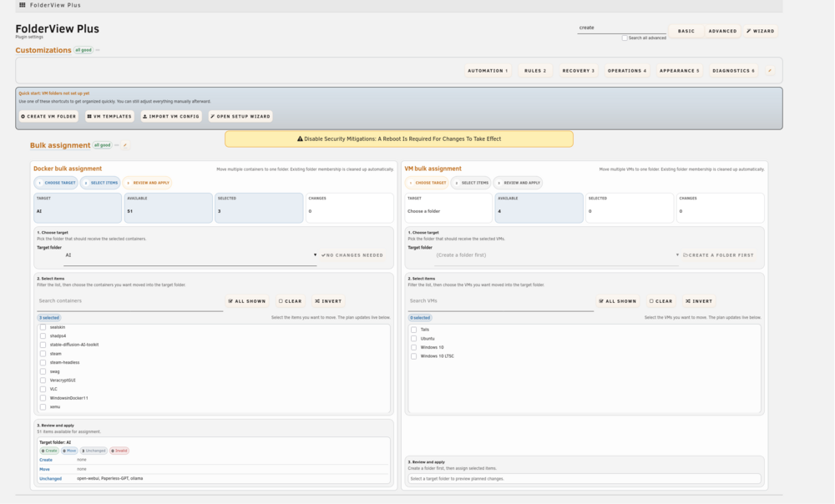Open the Recovery 3 tab
Viewport: 835px width, 504px height.
pyautogui.click(x=579, y=70)
